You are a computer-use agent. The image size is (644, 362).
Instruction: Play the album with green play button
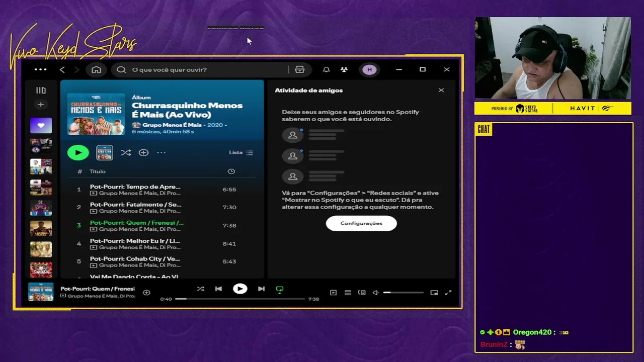[78, 152]
